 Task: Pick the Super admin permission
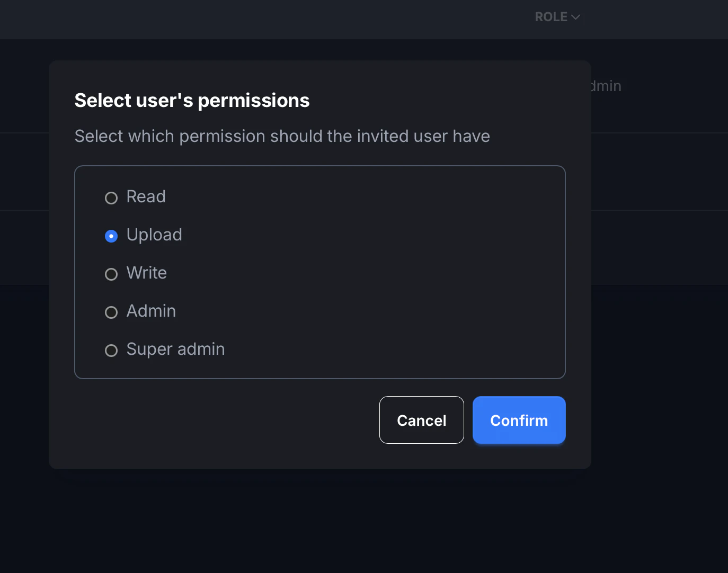coord(111,350)
